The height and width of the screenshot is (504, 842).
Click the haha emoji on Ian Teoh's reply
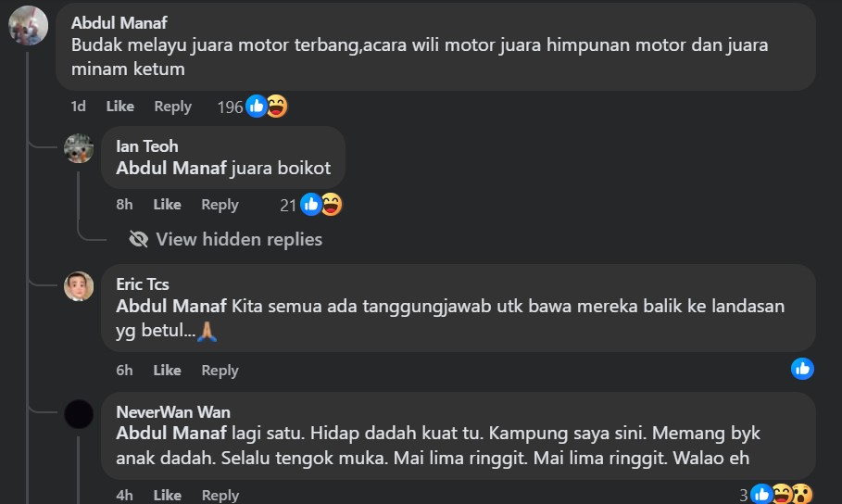tap(332, 205)
